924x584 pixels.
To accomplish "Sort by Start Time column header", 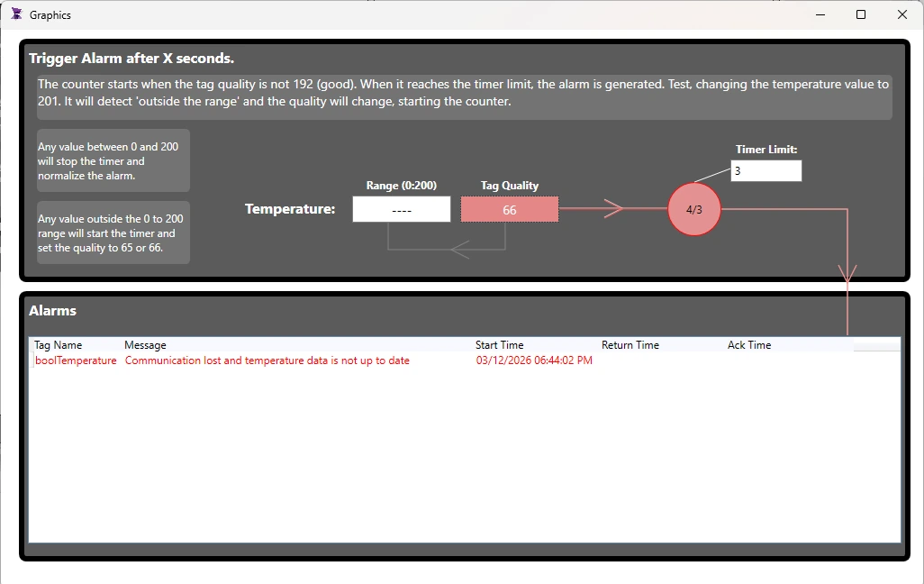I will [x=499, y=345].
